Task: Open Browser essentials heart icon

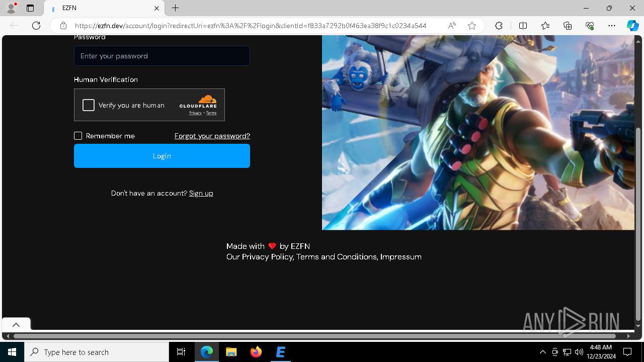Action: point(590,26)
